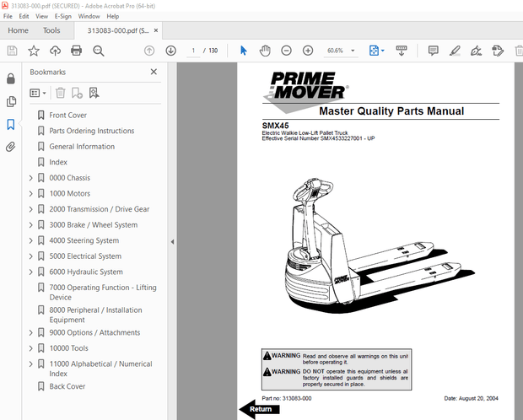Expand 2000 Transmission / Drive Gear bookmark

tap(30, 209)
